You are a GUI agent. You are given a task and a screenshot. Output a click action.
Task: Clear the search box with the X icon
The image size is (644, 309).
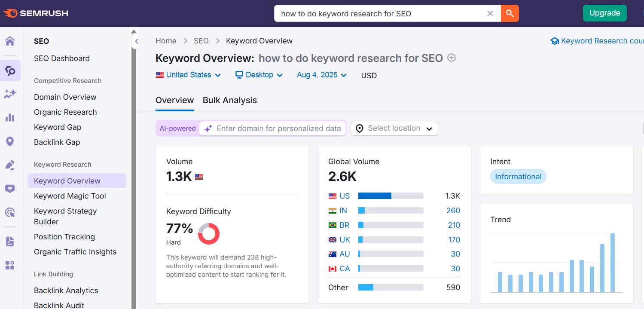490,13
